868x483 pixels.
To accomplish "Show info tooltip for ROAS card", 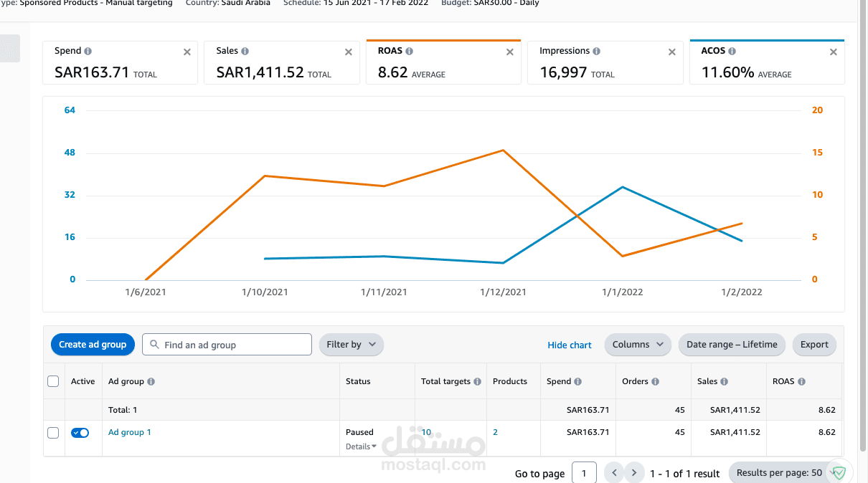I will point(409,52).
